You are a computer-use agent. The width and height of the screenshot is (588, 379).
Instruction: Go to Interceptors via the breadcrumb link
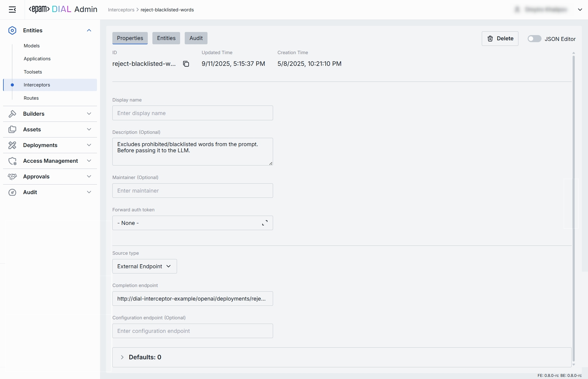point(121,10)
